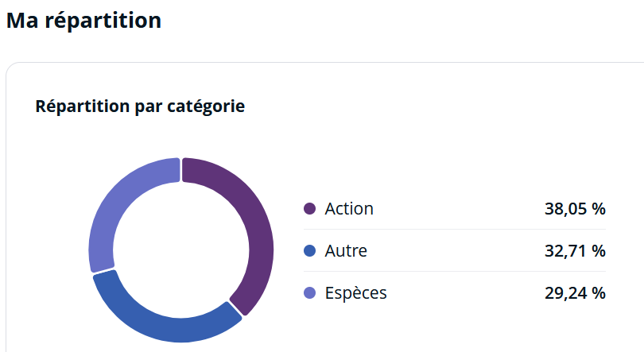This screenshot has height=352, width=644.
Task: Click the empty center of donut chart
Action: click(x=181, y=249)
